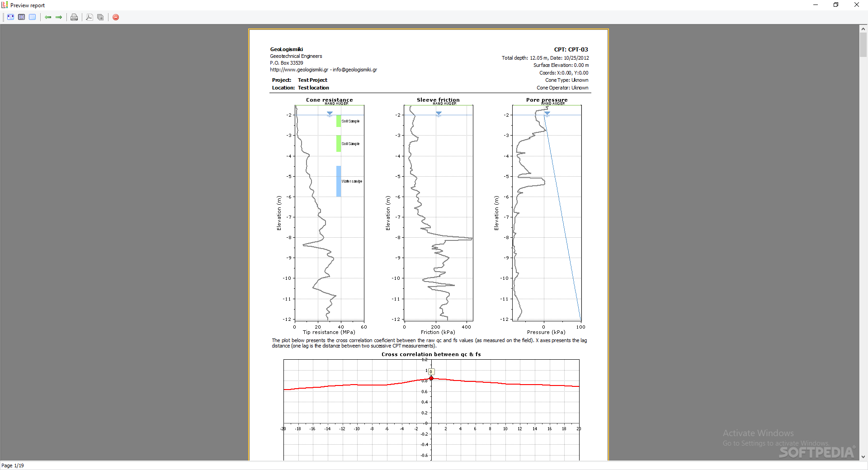The width and height of the screenshot is (868, 470).
Task: Fit report page to width
Action: click(x=10, y=17)
